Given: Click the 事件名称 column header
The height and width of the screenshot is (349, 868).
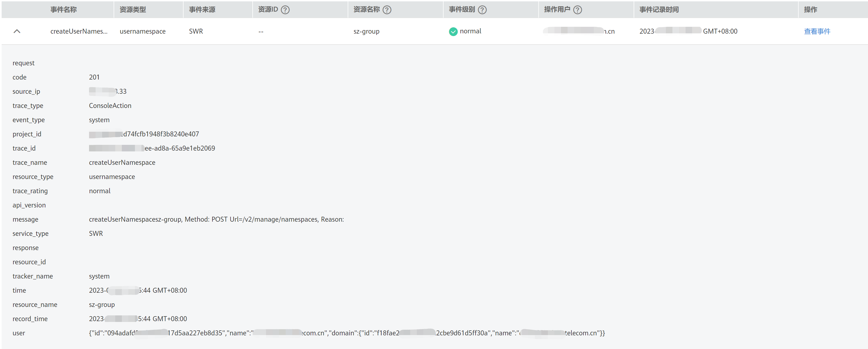Looking at the screenshot, I should coord(63,10).
